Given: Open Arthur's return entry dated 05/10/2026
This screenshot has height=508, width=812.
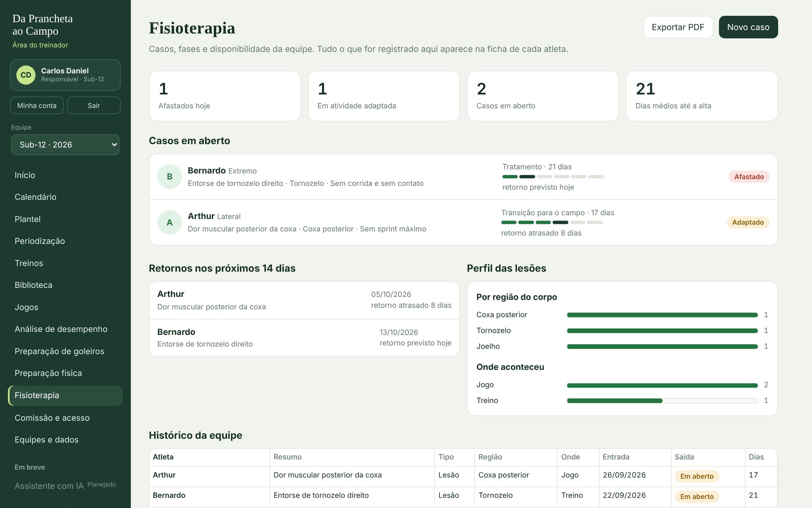Looking at the screenshot, I should (304, 300).
